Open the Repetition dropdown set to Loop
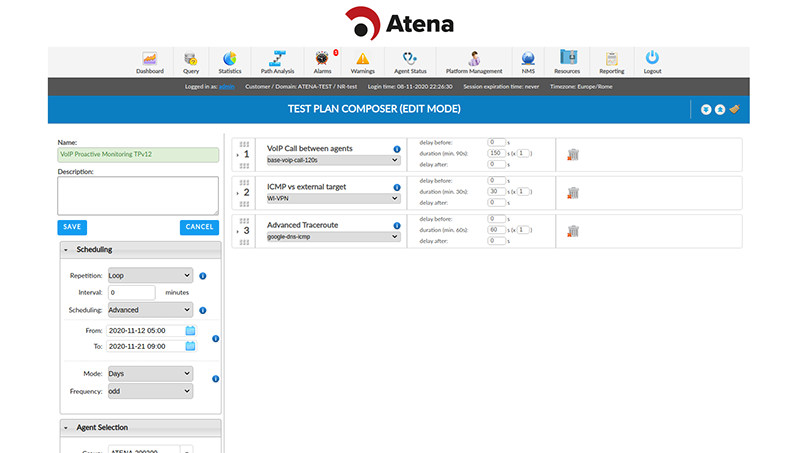This screenshot has width=800, height=453. click(149, 275)
